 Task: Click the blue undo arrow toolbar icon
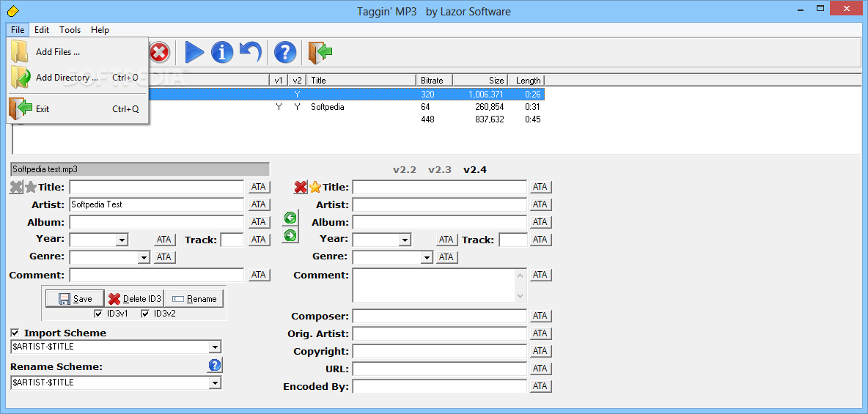pos(250,52)
